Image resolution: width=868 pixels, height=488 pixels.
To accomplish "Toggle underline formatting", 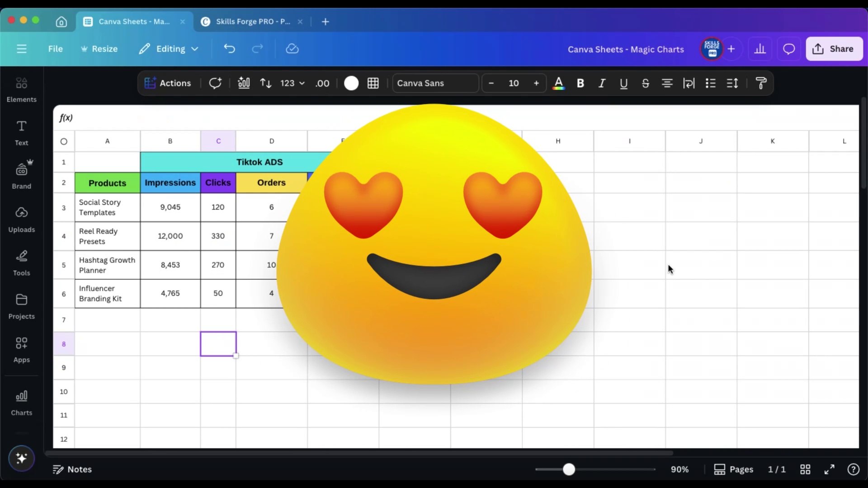I will click(x=624, y=83).
